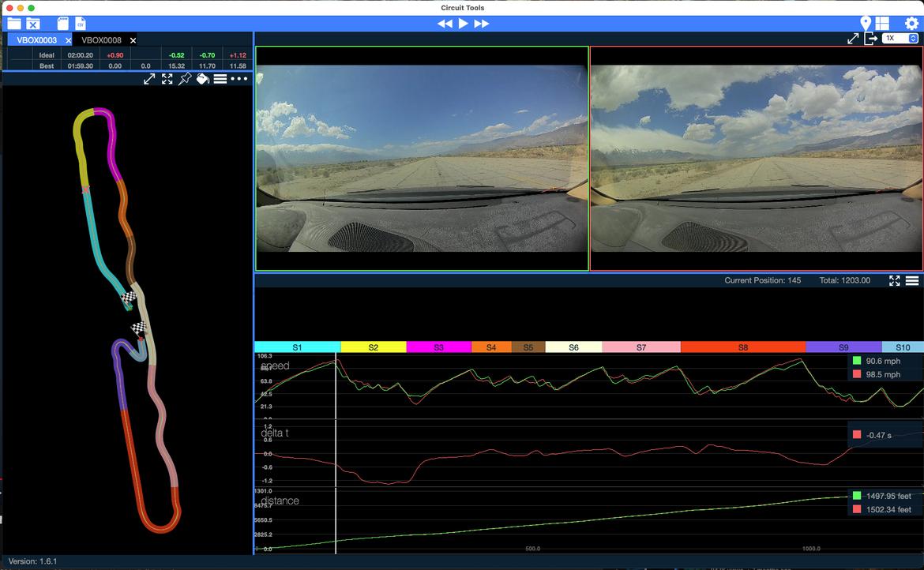This screenshot has width=924, height=570.
Task: Click the pin icon above track map
Action: [x=185, y=79]
